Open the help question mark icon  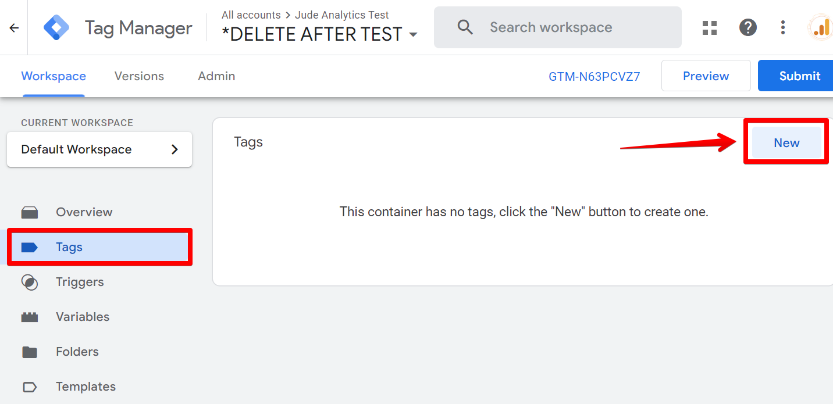pos(748,28)
